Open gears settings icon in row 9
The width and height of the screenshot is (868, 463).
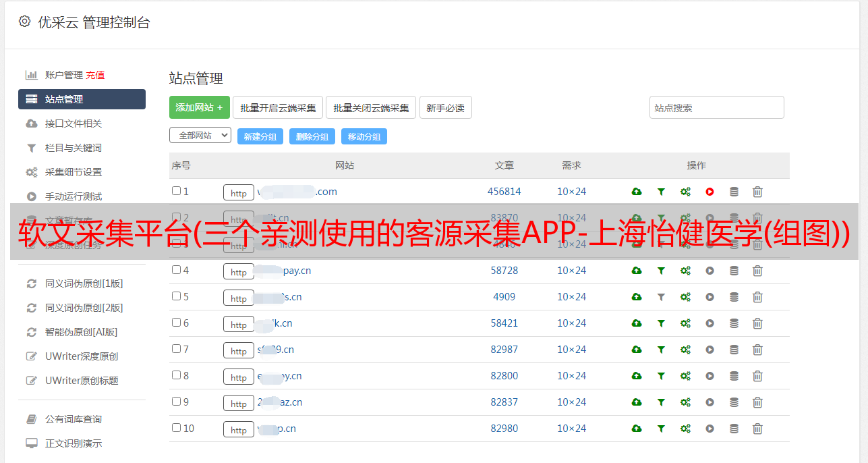pyautogui.click(x=685, y=402)
